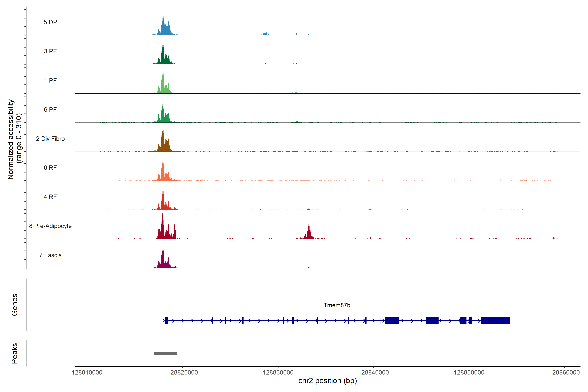The image size is (588, 392).
Task: Select the 2 Div Fibro label
Action: tap(50, 139)
